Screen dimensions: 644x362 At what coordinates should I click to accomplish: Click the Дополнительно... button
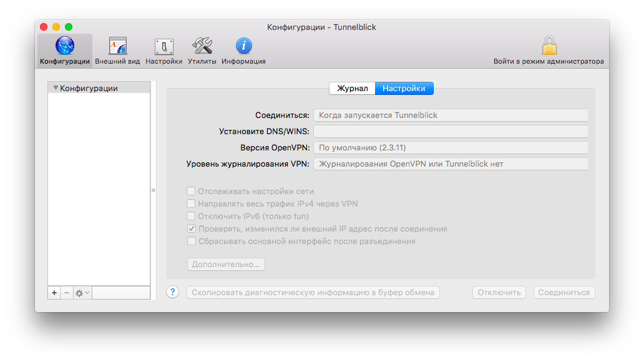pyautogui.click(x=226, y=264)
